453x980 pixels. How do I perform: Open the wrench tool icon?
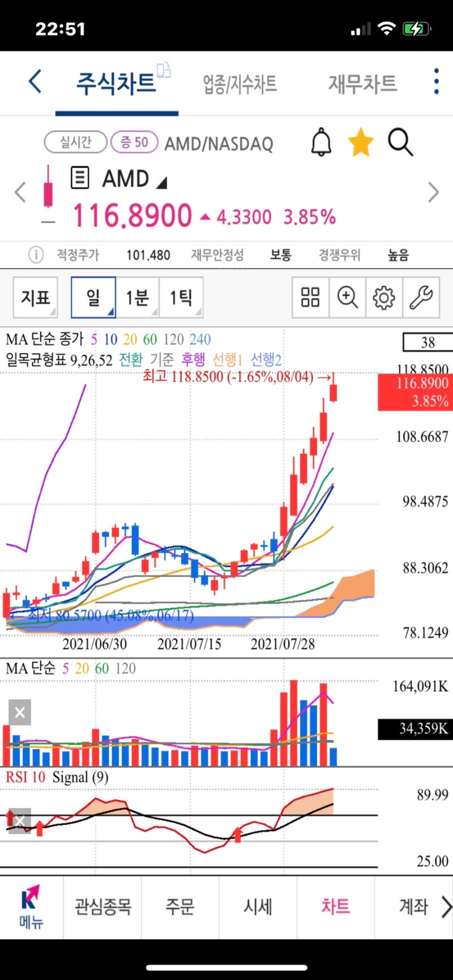click(x=421, y=297)
